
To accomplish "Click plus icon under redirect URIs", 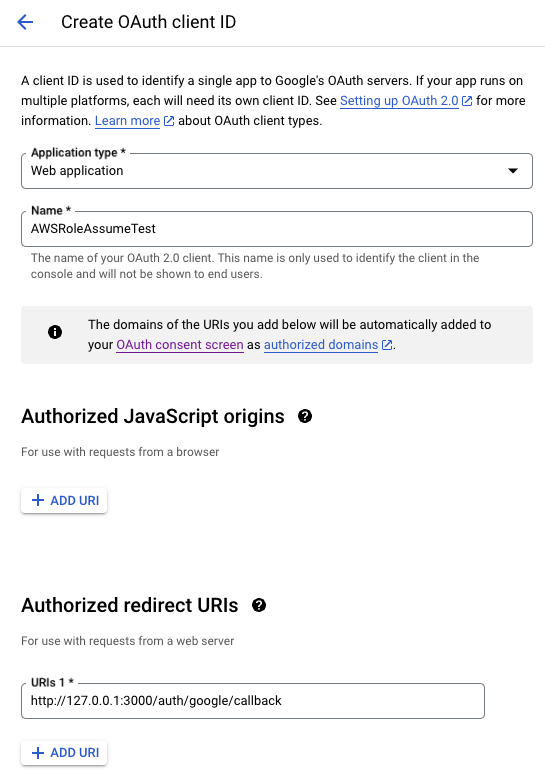I will tap(38, 753).
